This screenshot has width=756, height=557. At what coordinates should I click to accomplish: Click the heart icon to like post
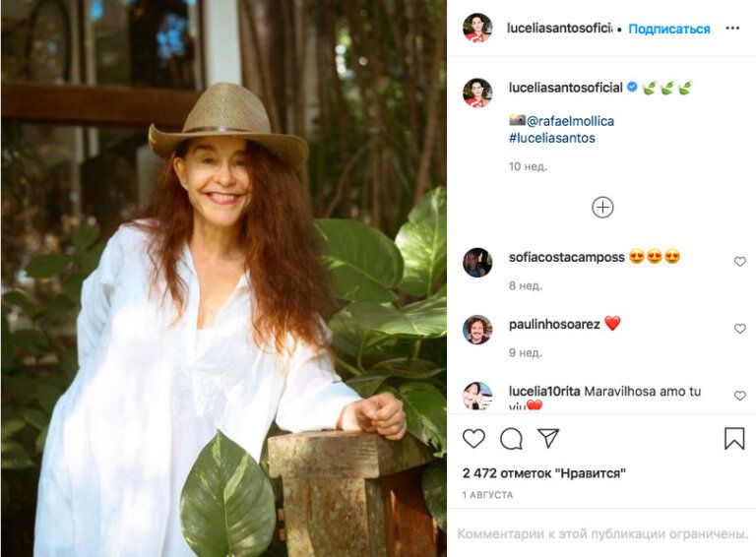coord(473,439)
